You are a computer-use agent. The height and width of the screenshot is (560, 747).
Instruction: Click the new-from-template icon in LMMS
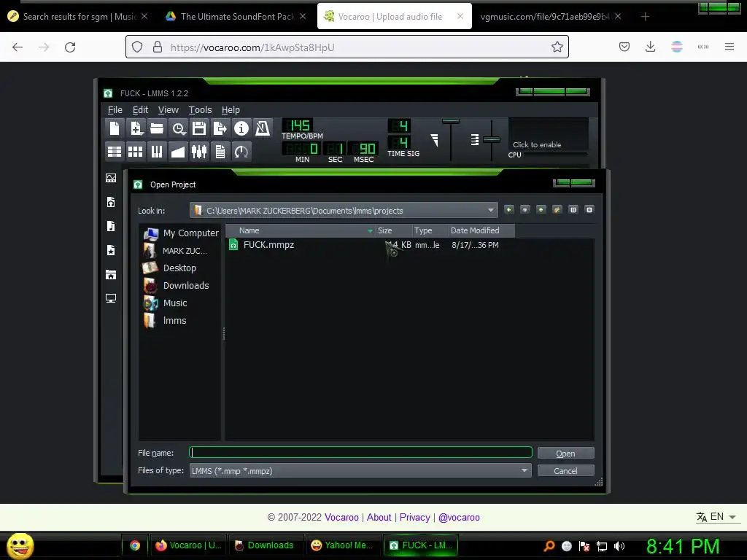tap(136, 128)
